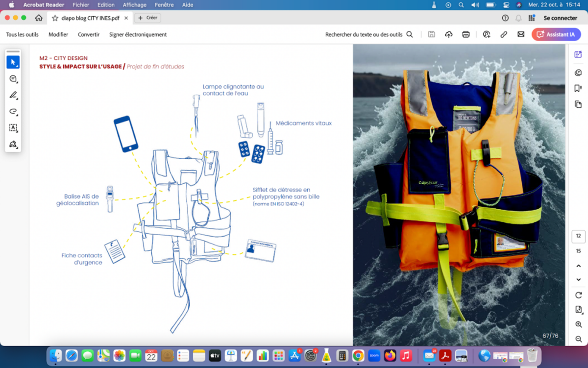Activate the text box tool
The width and height of the screenshot is (588, 368).
point(13,128)
